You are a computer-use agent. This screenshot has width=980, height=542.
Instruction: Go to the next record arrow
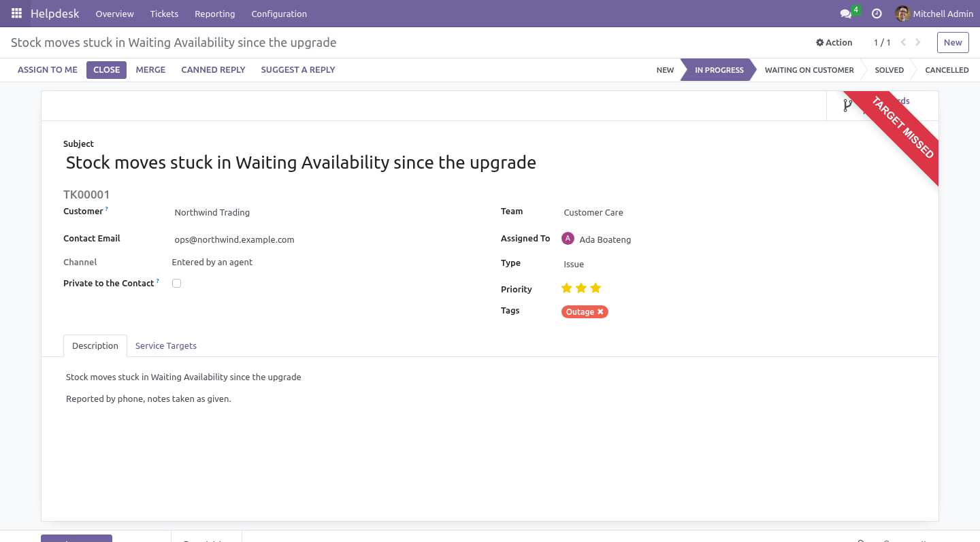pos(918,42)
